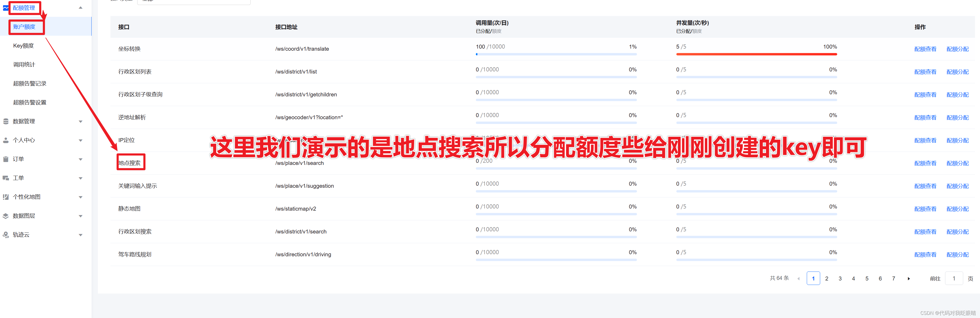Click the /ws/geocoder/v1?location=* address
The width and height of the screenshot is (980, 318).
(x=309, y=117)
